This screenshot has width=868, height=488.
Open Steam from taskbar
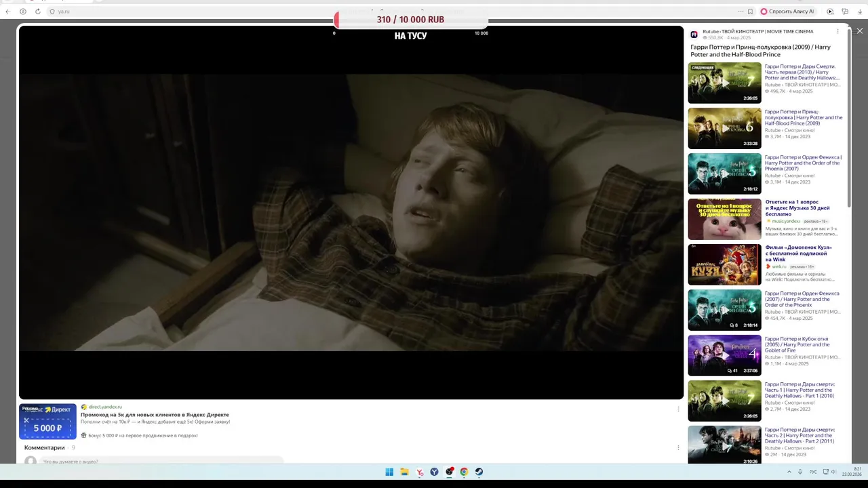pyautogui.click(x=479, y=472)
